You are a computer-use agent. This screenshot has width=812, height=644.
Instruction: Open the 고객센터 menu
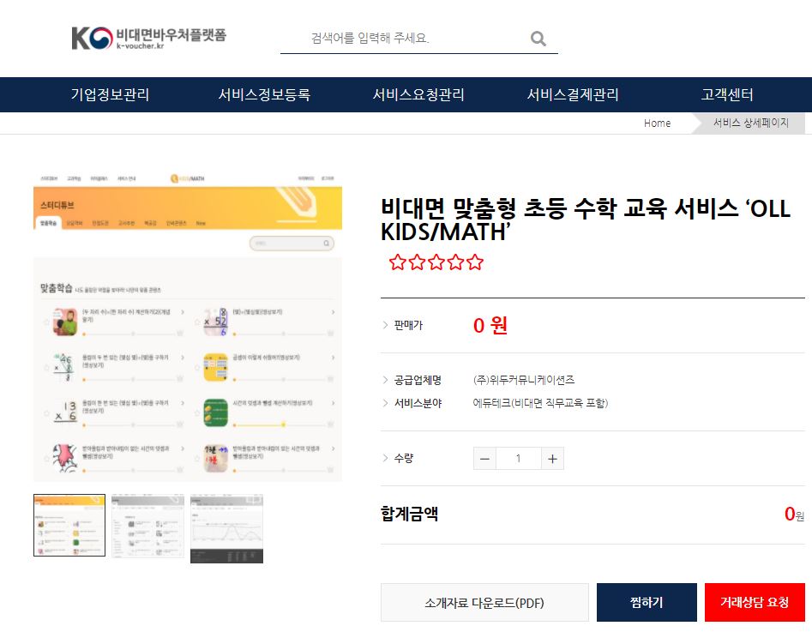727,94
